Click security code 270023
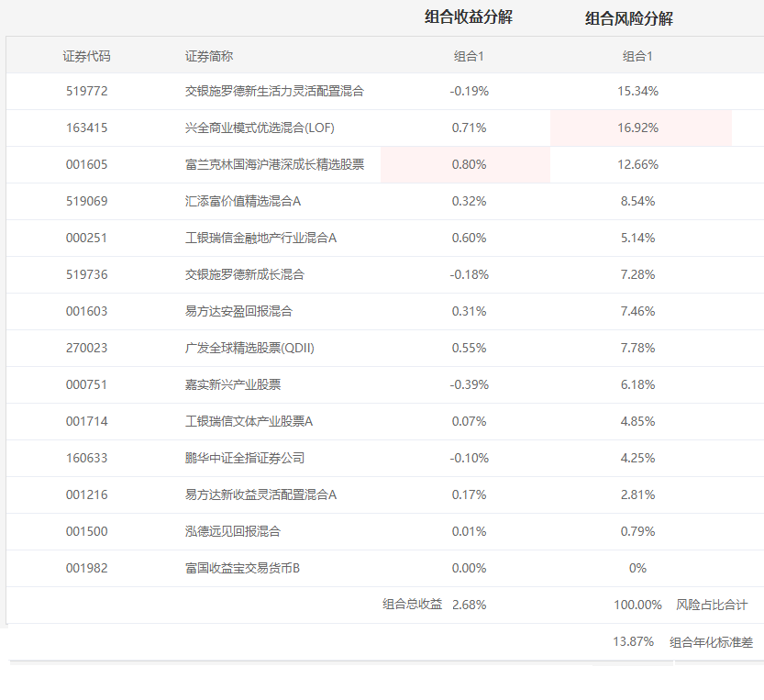The width and height of the screenshot is (764, 700). coord(87,348)
